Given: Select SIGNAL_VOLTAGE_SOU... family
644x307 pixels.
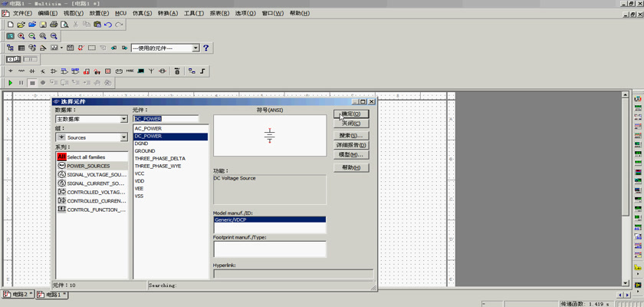Looking at the screenshot, I should point(92,175).
